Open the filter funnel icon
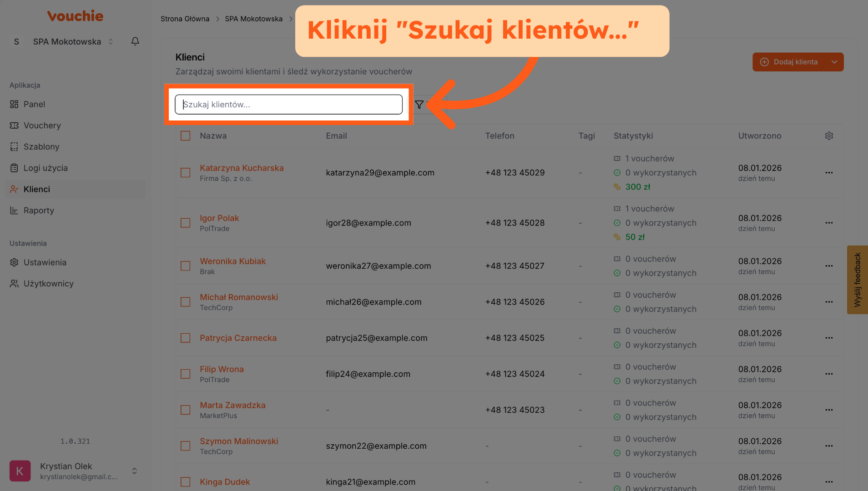868x491 pixels. click(419, 105)
